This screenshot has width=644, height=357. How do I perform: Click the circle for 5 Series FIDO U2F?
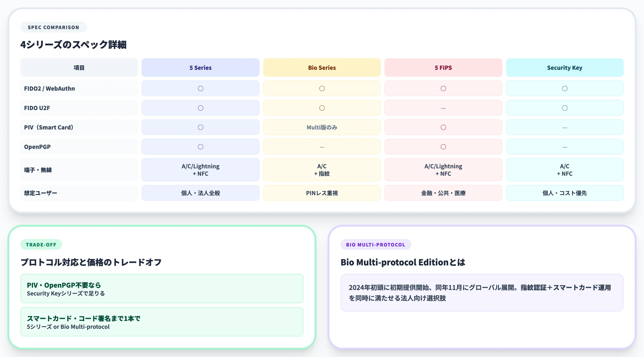(x=201, y=108)
